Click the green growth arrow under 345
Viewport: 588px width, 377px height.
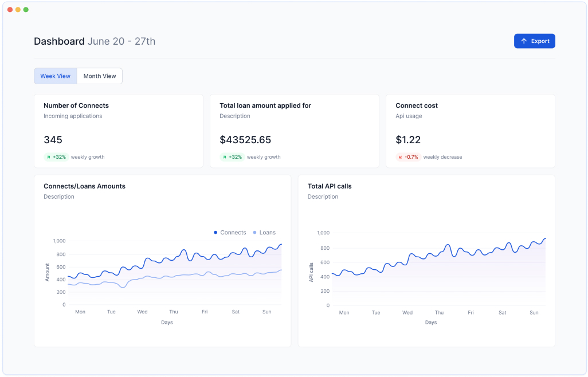point(49,157)
